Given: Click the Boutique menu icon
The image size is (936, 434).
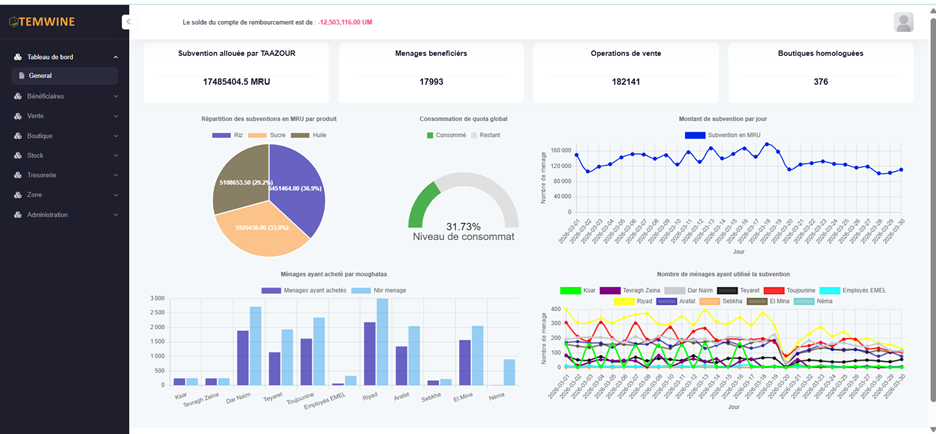Looking at the screenshot, I should click(x=18, y=135).
